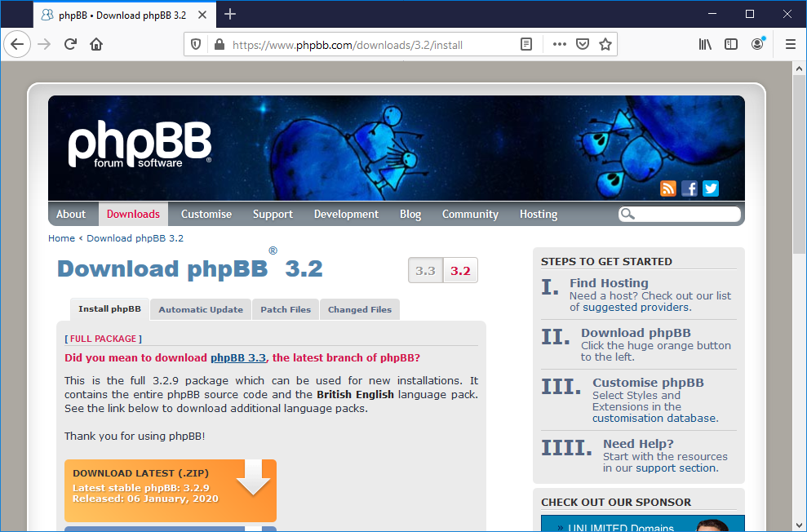Switch to Automatic Update tab
The width and height of the screenshot is (807, 532).
(x=201, y=310)
